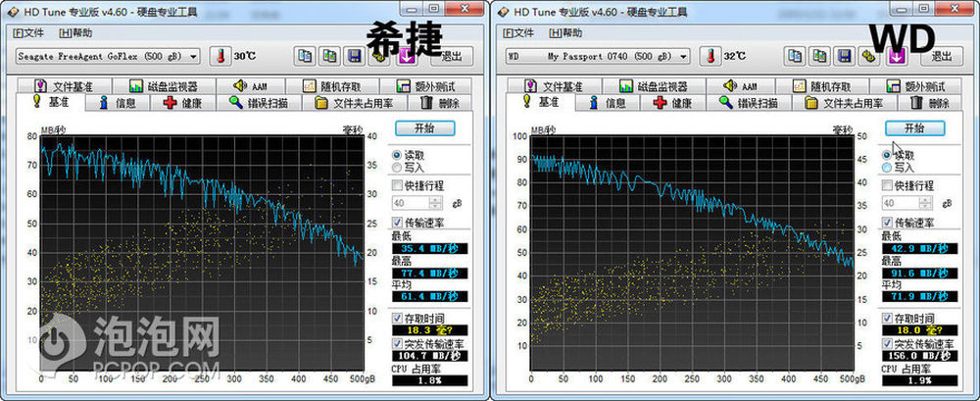Open the 帮助 menu in the Seagate window

pos(75,33)
